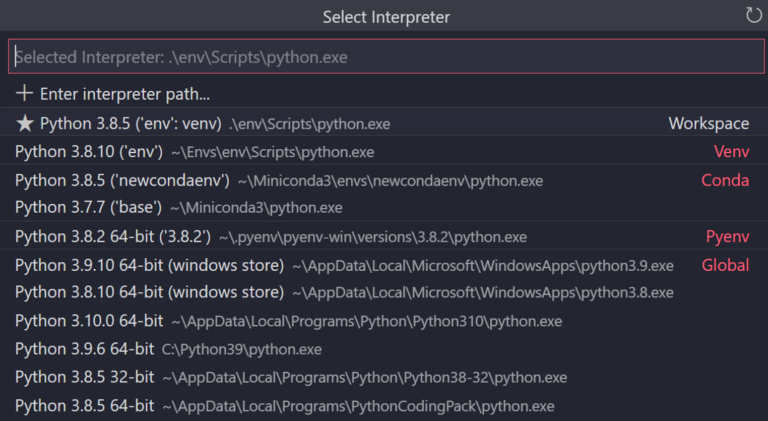Click the refresh interpreter list icon
Image resolution: width=768 pixels, height=421 pixels.
pos(753,15)
